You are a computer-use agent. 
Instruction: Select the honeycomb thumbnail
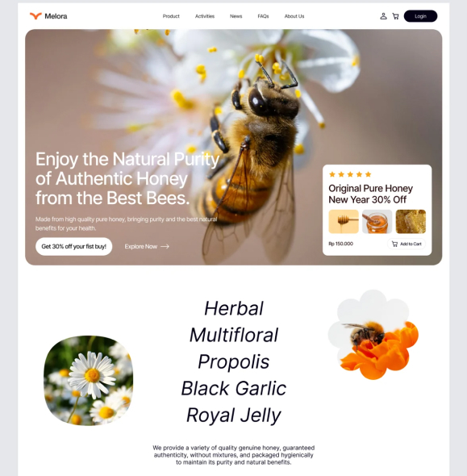[411, 222]
